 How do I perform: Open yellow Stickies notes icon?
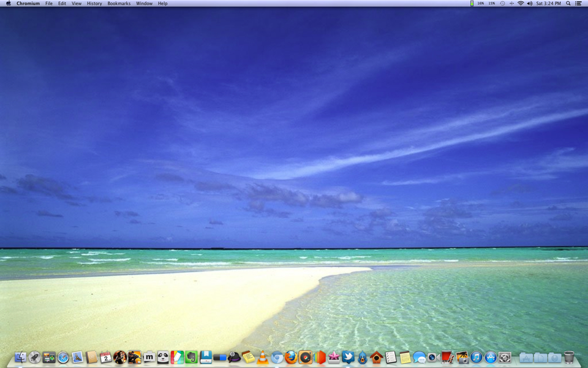point(248,357)
